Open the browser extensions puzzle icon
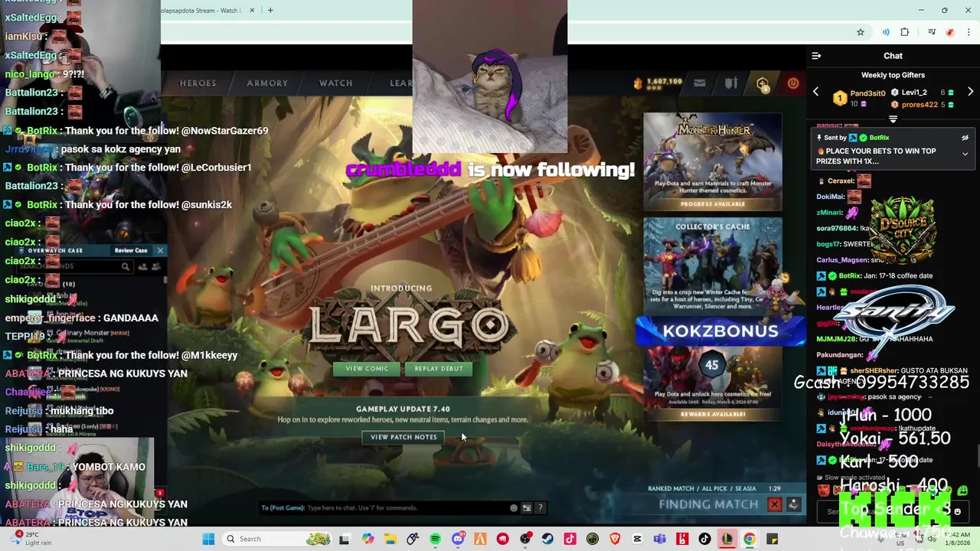 point(905,32)
